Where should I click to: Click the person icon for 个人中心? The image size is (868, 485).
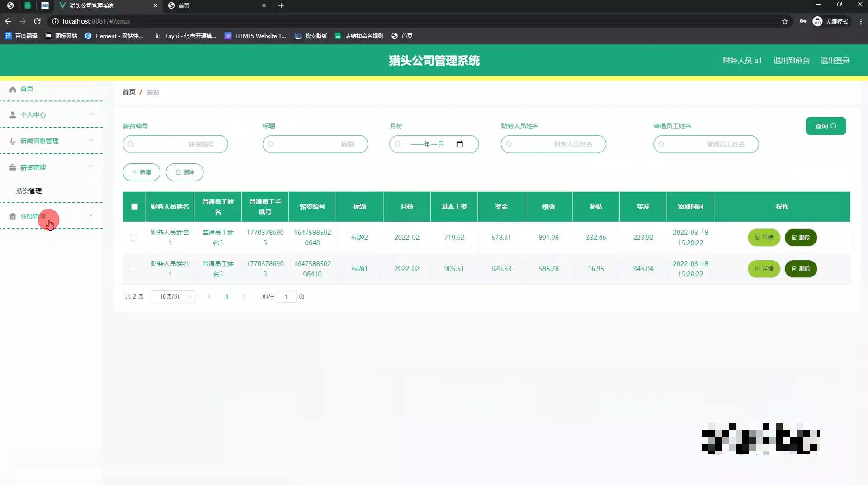(x=13, y=115)
